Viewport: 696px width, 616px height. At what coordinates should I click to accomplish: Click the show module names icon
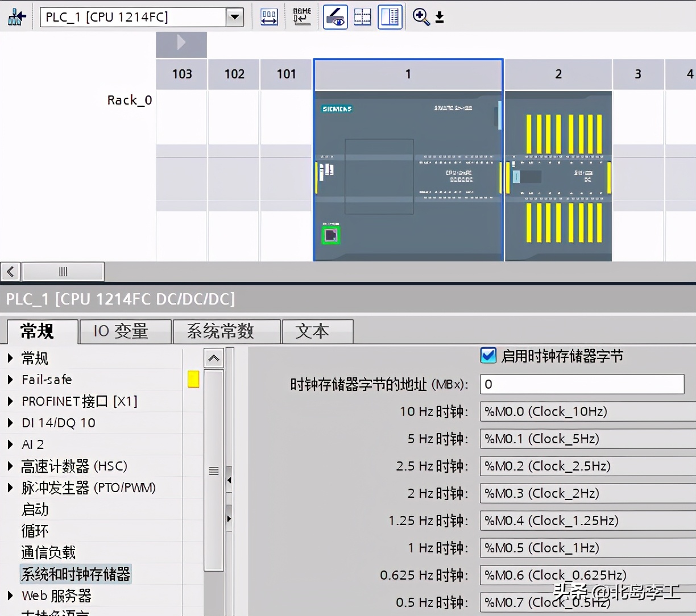click(301, 17)
